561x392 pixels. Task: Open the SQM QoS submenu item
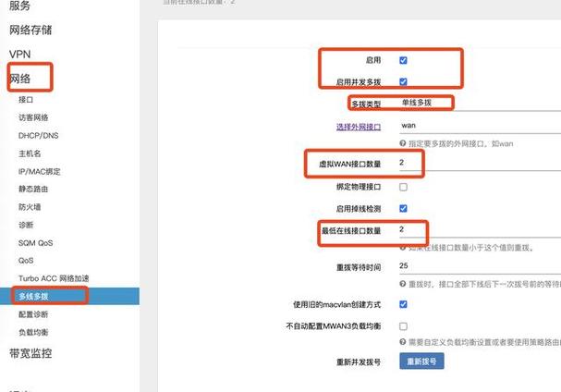point(35,243)
